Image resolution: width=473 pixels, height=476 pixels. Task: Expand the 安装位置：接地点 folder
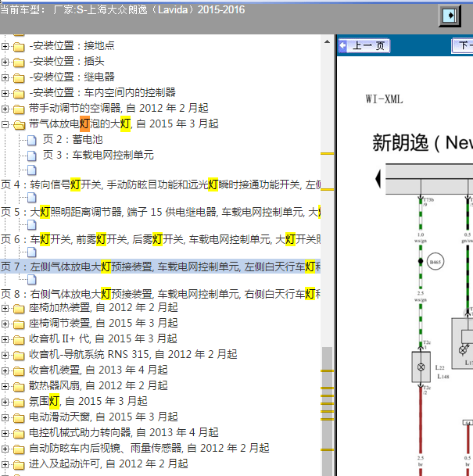pos(5,46)
